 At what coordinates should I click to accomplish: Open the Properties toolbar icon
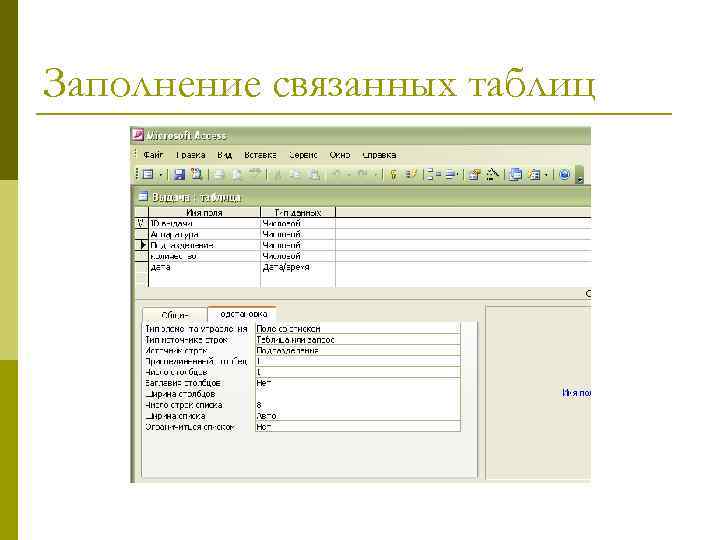474,174
